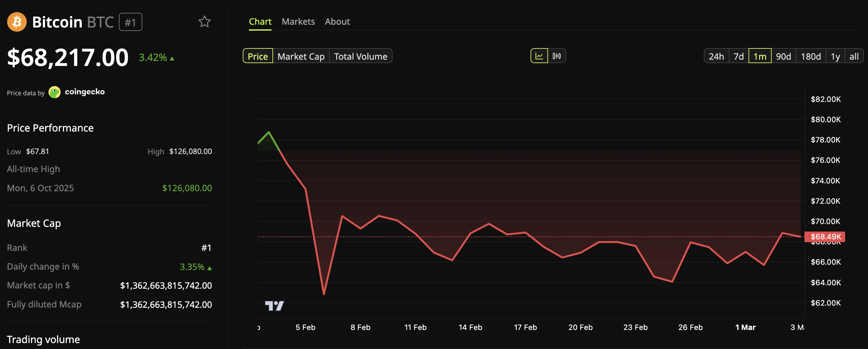The height and width of the screenshot is (349, 868).
Task: Select the 180d timeframe
Action: (811, 56)
